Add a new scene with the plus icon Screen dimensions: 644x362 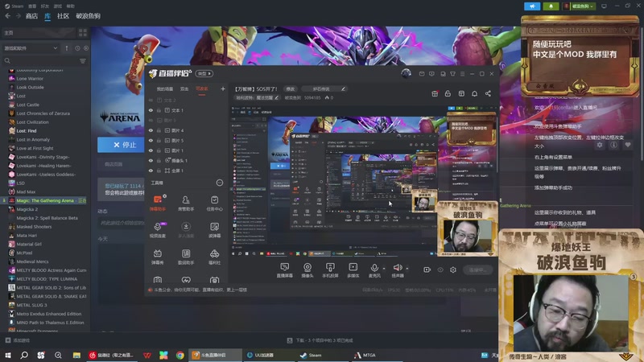point(223,88)
